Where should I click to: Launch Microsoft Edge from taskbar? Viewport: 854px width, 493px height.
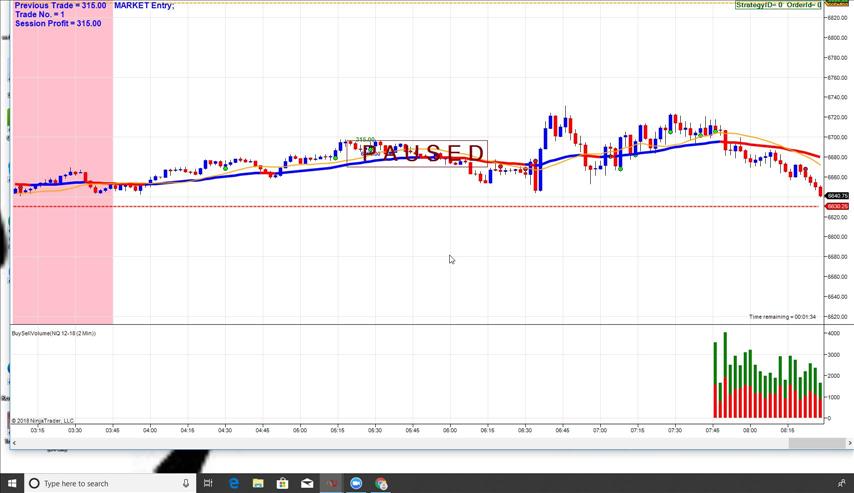233,483
